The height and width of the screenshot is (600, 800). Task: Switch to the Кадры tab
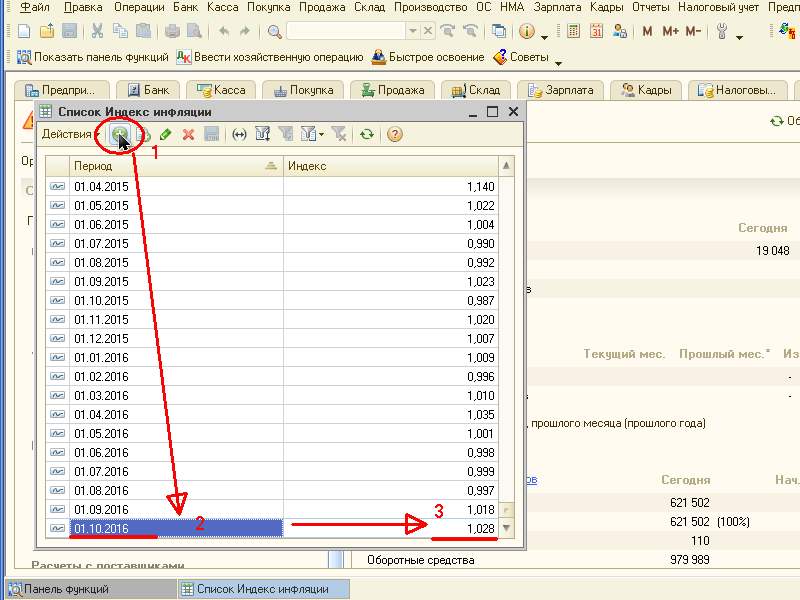(x=645, y=90)
